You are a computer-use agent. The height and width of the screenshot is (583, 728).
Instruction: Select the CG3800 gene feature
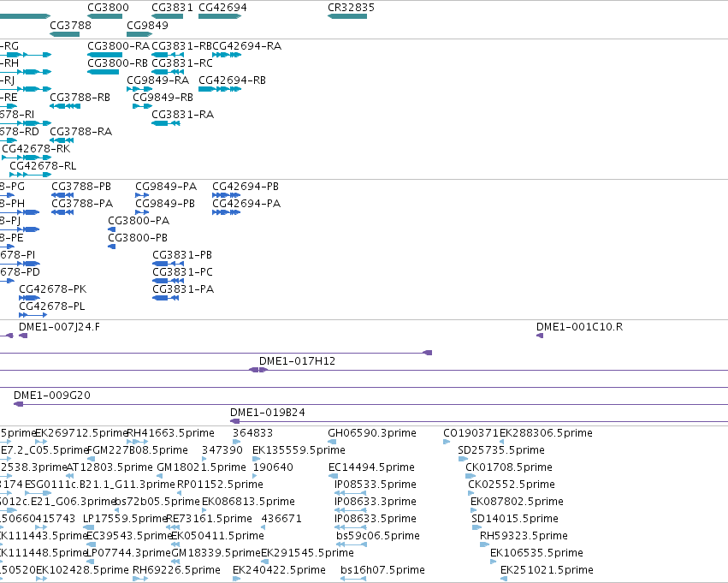click(105, 16)
